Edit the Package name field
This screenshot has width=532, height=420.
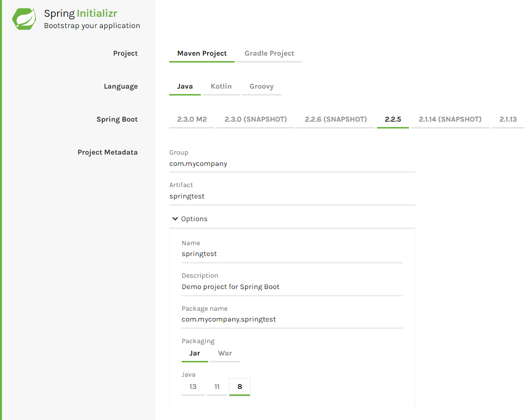[292, 320]
